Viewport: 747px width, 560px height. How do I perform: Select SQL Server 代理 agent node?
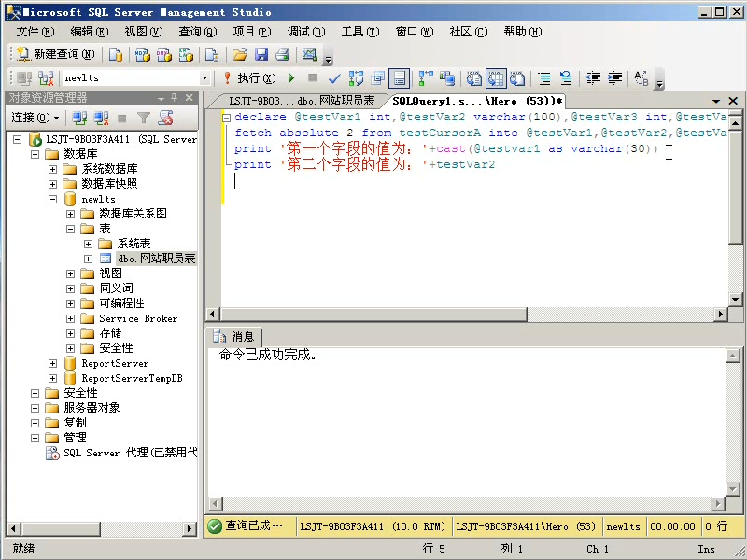pyautogui.click(x=130, y=453)
